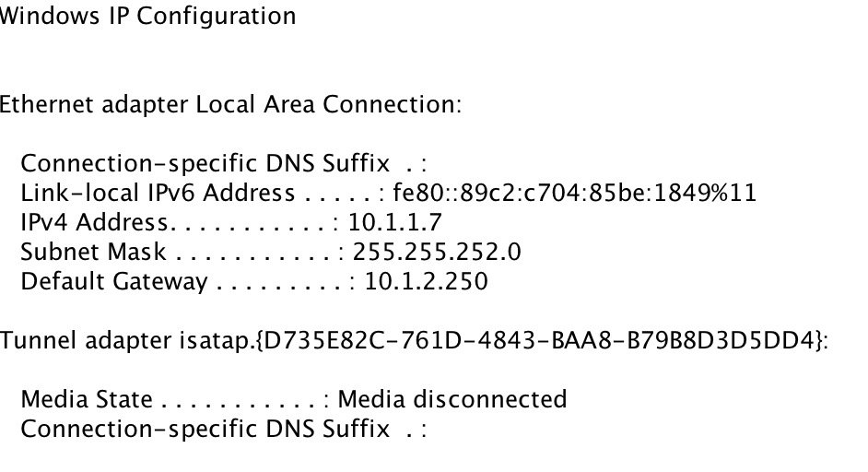868x472 pixels.
Task: Click the first Connection-specific DNS Suffix line
Action: coord(224,164)
